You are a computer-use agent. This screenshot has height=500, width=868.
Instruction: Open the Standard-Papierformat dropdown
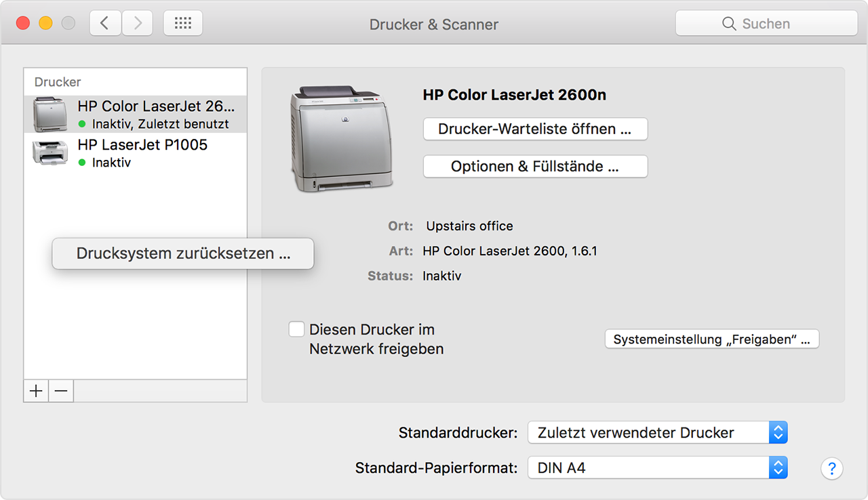point(657,467)
